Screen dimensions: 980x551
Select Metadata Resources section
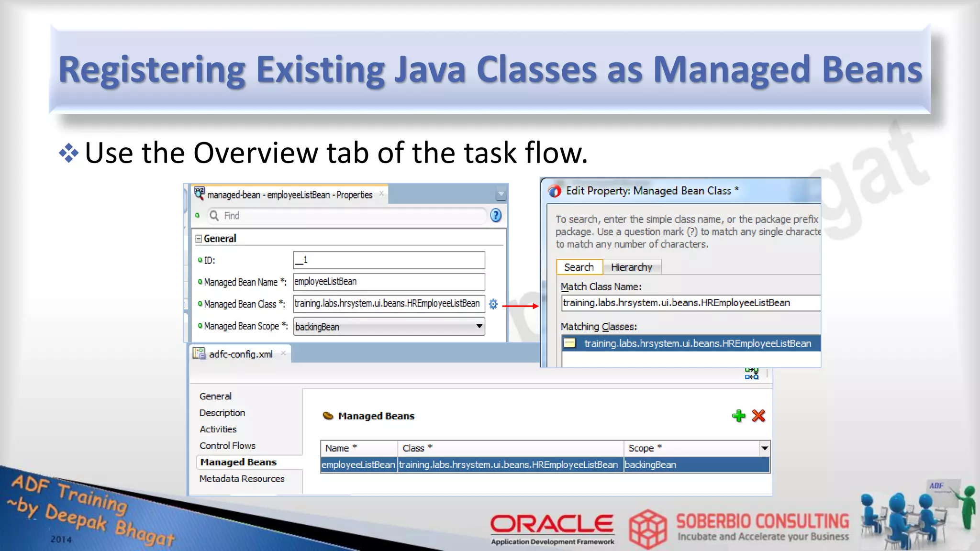(x=242, y=479)
